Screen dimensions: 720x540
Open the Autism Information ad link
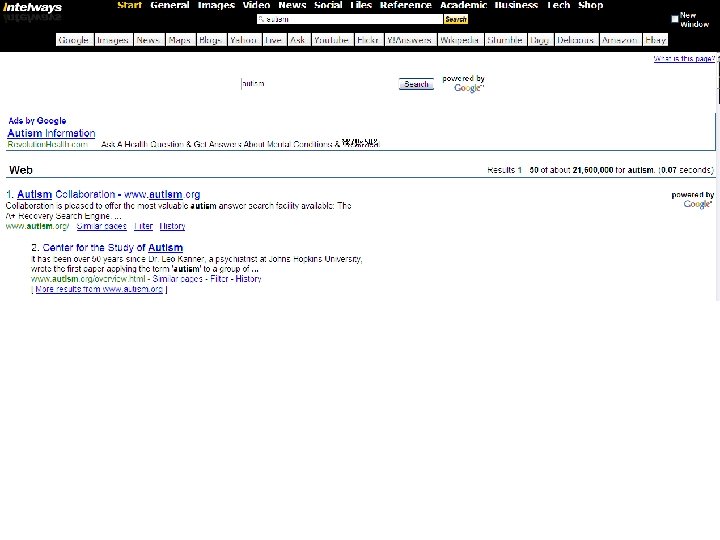point(51,133)
